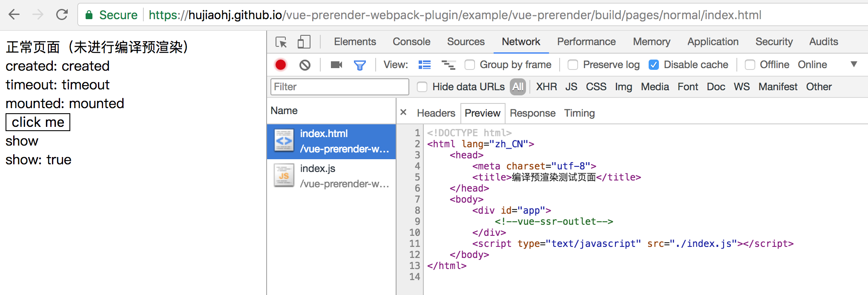Enable Group by frame checkbox
This screenshot has height=295, width=868.
[x=470, y=65]
